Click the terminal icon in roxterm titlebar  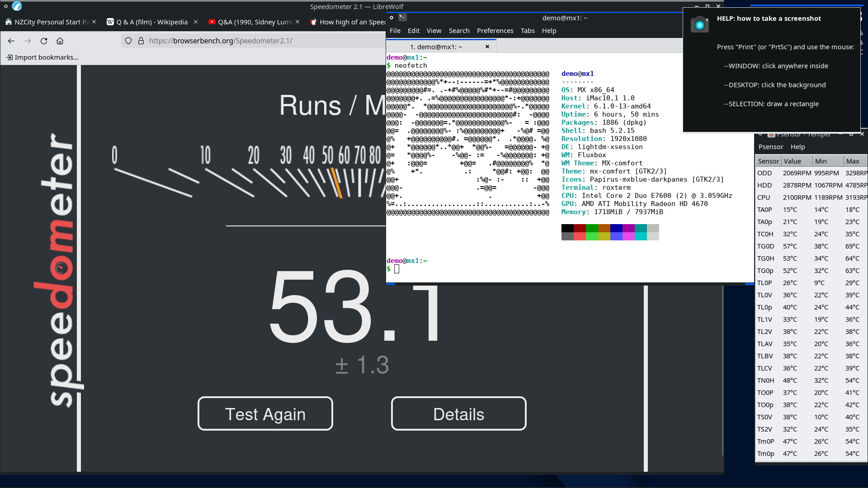pyautogui.click(x=402, y=18)
